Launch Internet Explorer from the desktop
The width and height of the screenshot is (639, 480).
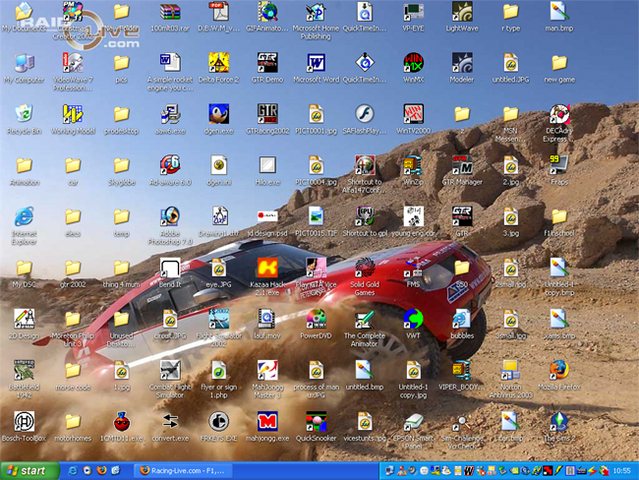pyautogui.click(x=24, y=216)
